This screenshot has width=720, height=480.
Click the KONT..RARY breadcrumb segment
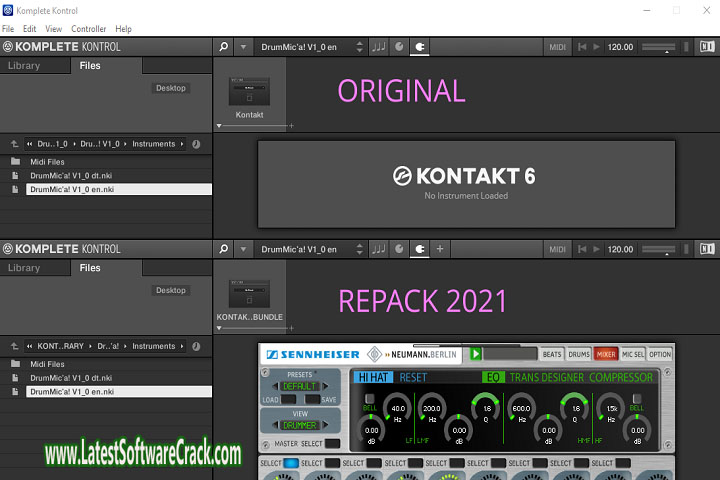click(60, 346)
